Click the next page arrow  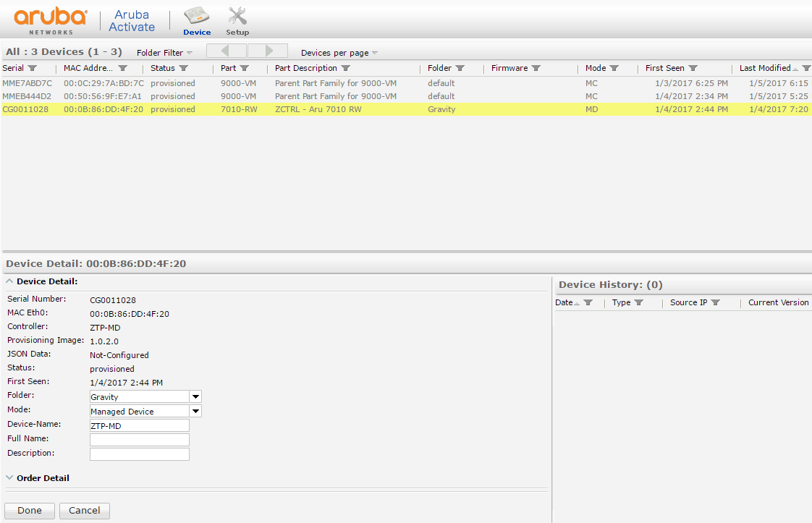click(268, 51)
